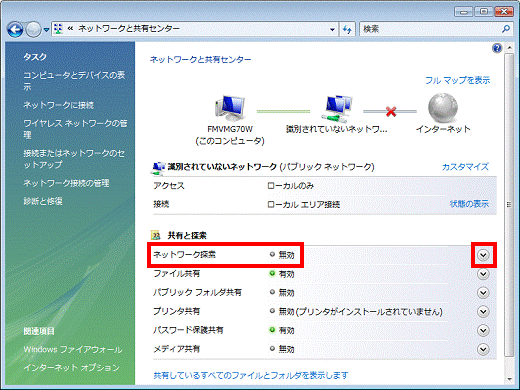Minimize the window
The image size is (520, 390).
[x=464, y=12]
